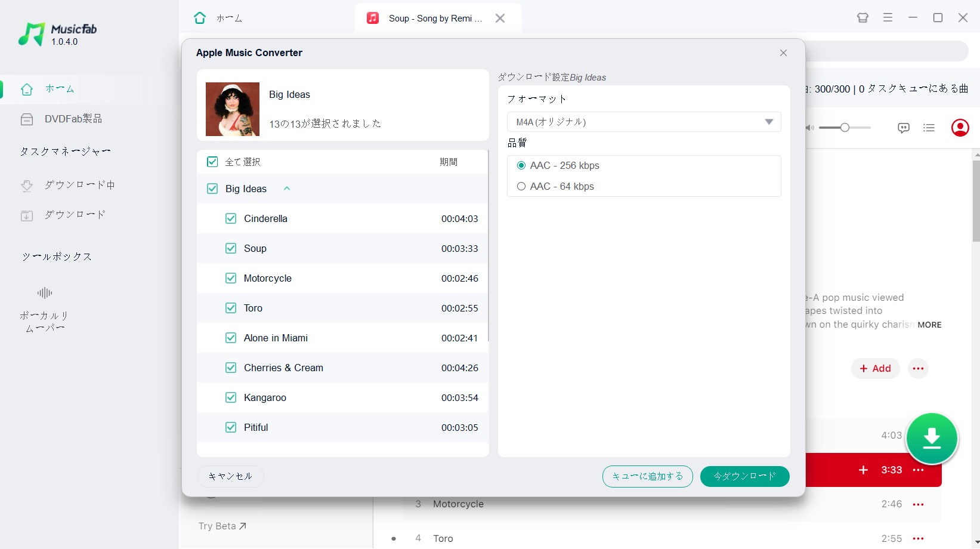
Task: Open the vocal remover toolbox icon
Action: coord(45,293)
